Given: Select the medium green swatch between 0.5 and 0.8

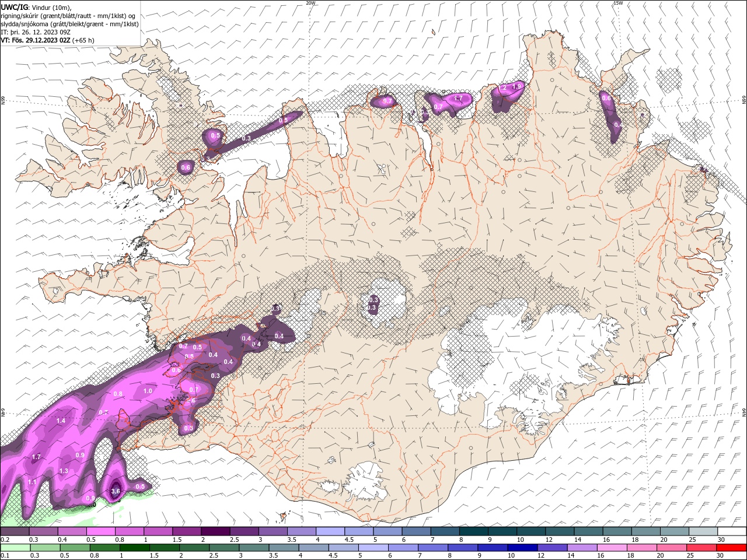Looking at the screenshot, I should [x=74, y=548].
